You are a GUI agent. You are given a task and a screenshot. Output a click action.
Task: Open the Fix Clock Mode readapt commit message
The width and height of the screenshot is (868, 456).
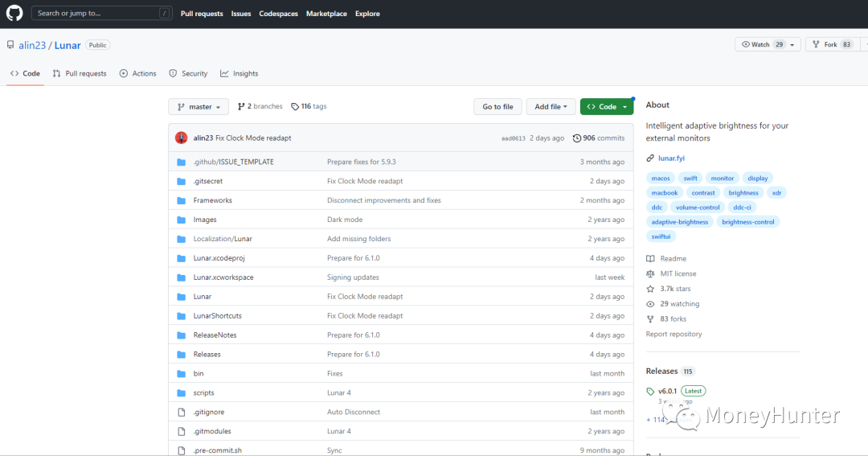pos(253,138)
